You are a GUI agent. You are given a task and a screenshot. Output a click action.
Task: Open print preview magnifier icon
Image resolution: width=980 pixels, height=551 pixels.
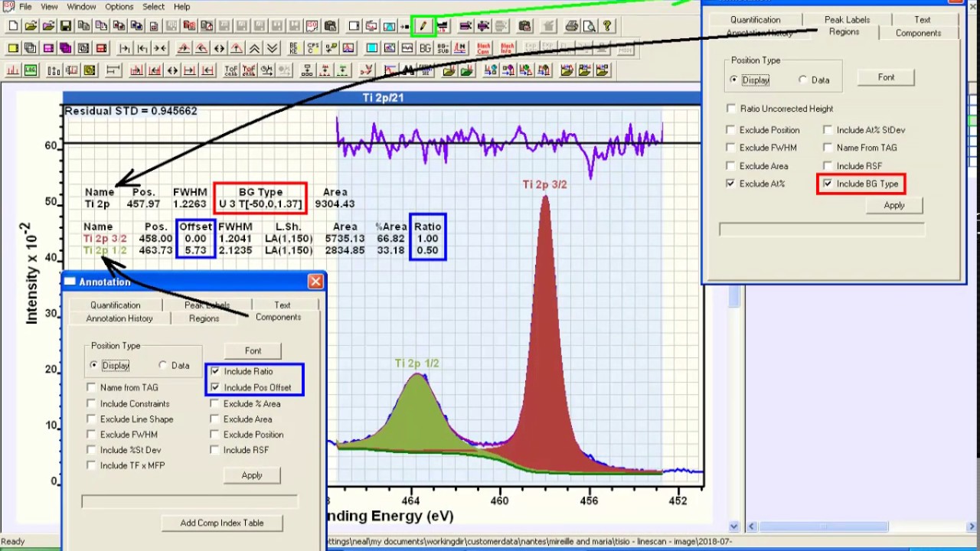click(589, 26)
